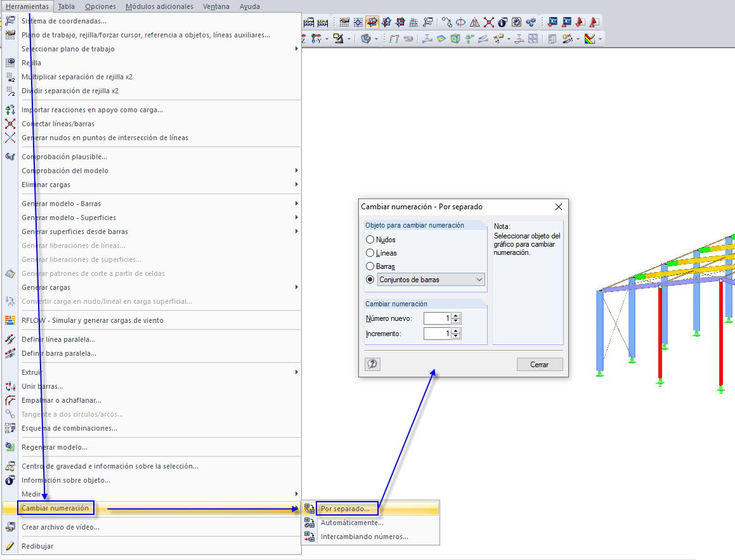Viewport: 735px width, 560px height.
Task: Click the blue down-arrow view icon
Action: 552,22
